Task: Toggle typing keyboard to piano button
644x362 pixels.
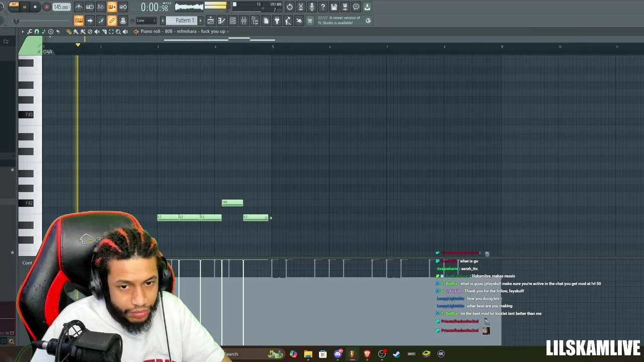Action: (78, 21)
